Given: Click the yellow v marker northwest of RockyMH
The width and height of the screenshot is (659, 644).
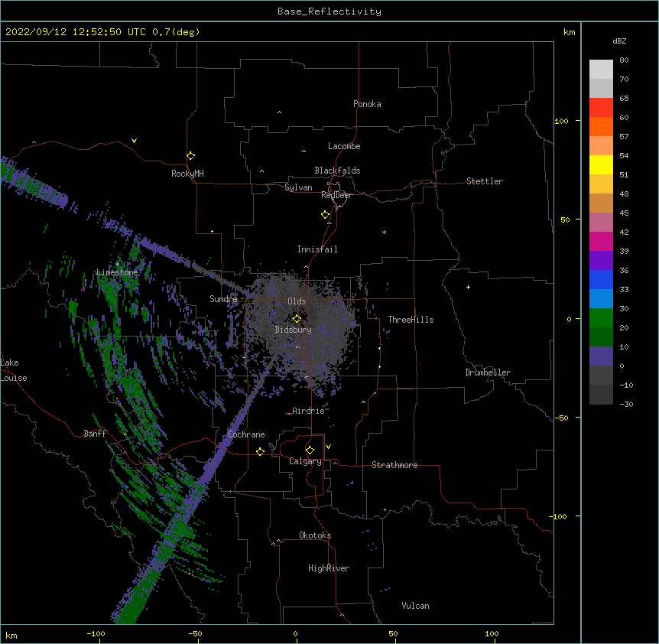Looking at the screenshot, I should [x=134, y=141].
